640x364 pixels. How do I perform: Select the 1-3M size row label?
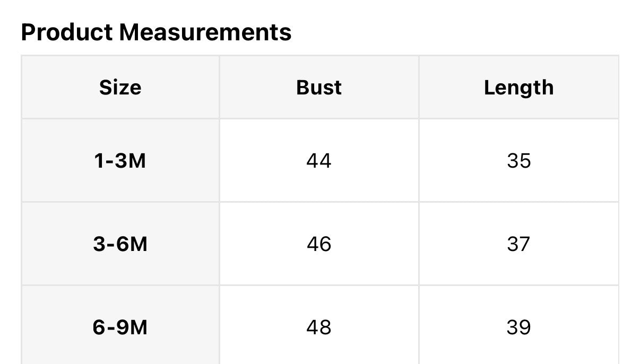click(x=120, y=160)
